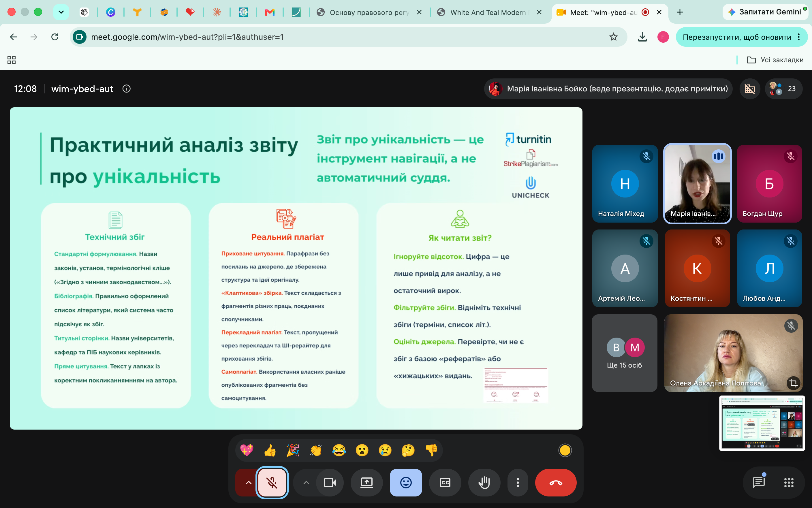Send the laughing face reaction
This screenshot has width=812, height=508.
tap(339, 450)
